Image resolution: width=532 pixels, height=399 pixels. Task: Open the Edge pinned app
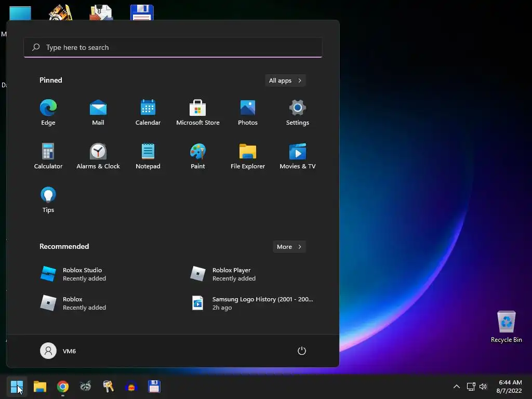click(48, 113)
